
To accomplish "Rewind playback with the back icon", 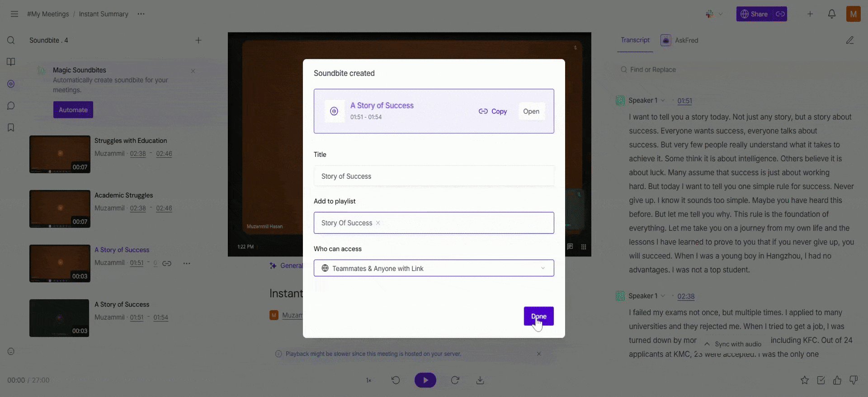I will coord(396,380).
